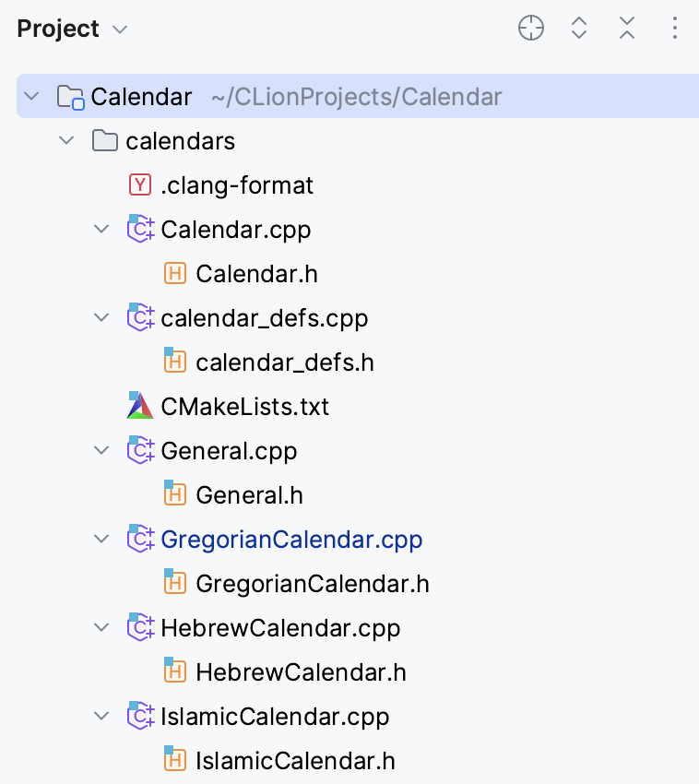This screenshot has width=699, height=784.
Task: Click the CMake icon beside CMakeLists.txt
Action: [139, 406]
